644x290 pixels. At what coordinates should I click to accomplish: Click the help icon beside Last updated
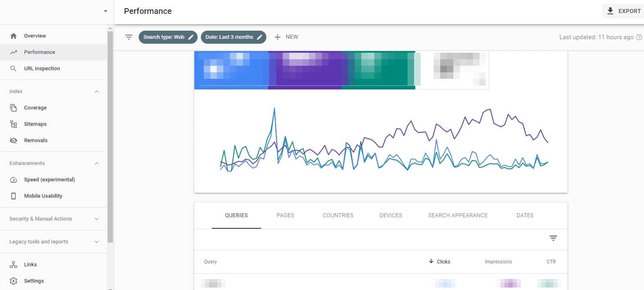tap(639, 37)
